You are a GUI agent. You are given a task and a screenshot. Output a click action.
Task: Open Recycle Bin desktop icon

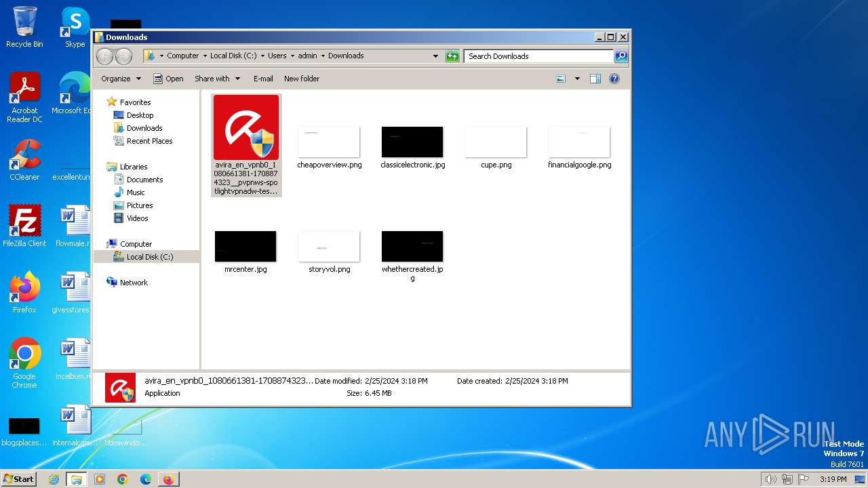pos(24,28)
